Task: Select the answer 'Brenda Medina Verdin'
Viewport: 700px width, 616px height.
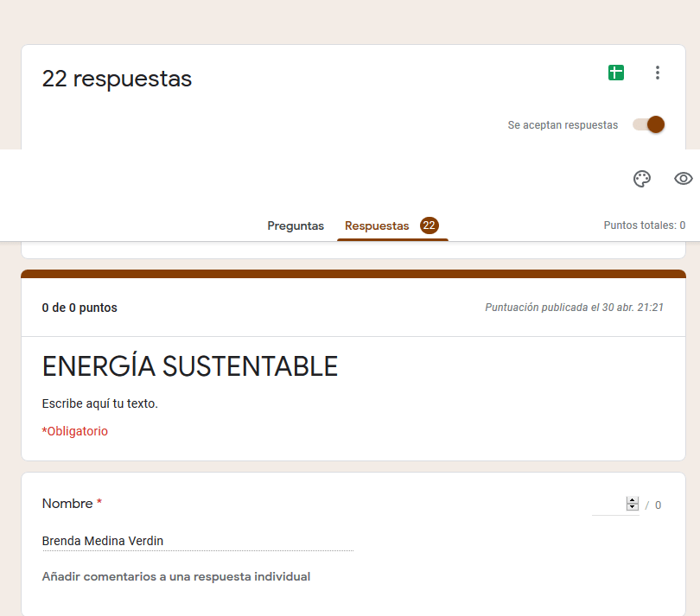Action: click(x=103, y=542)
